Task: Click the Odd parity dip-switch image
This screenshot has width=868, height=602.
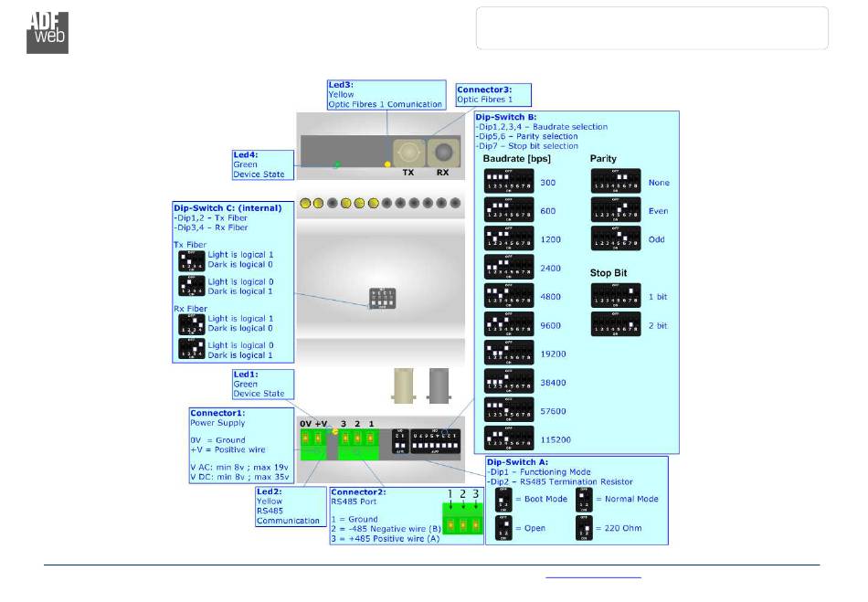Action: click(x=616, y=238)
